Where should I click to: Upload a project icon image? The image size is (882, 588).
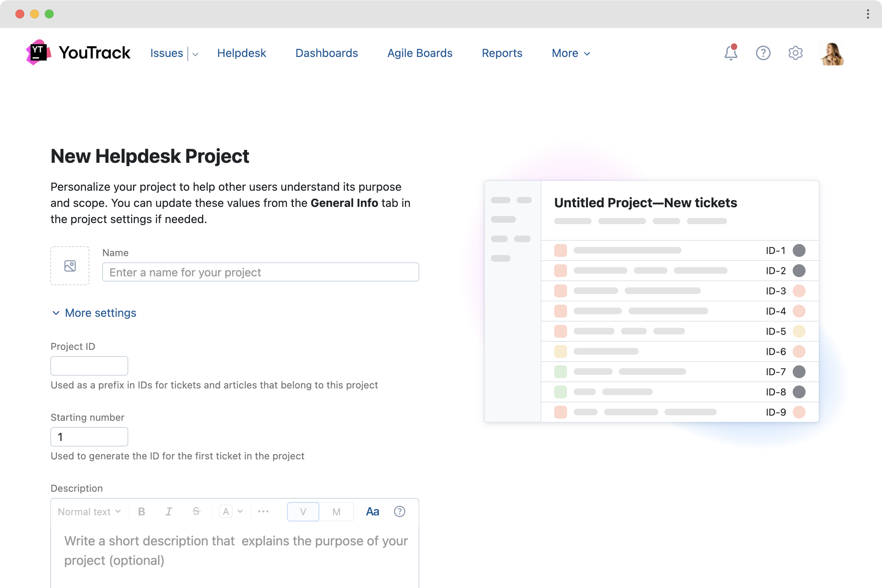coord(70,265)
